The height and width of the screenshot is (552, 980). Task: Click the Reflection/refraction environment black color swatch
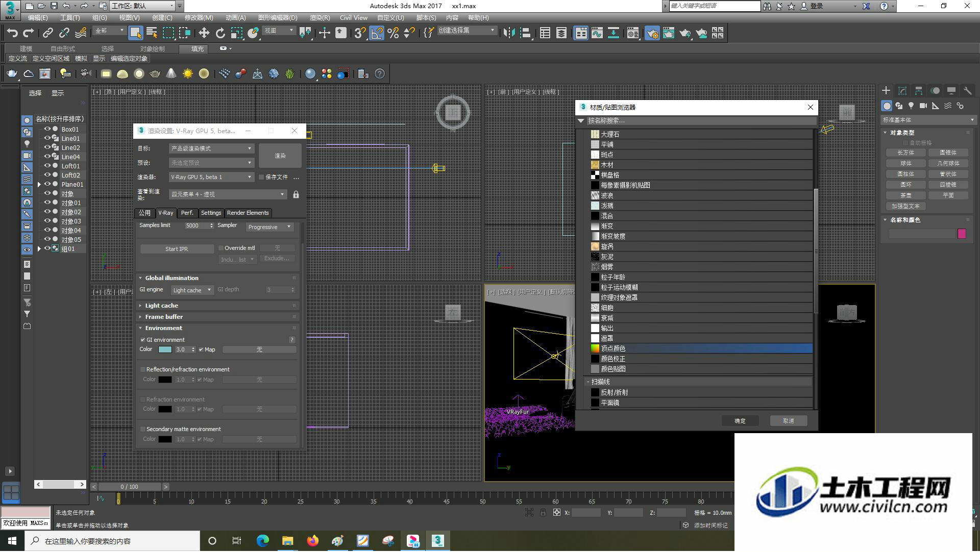(x=165, y=380)
